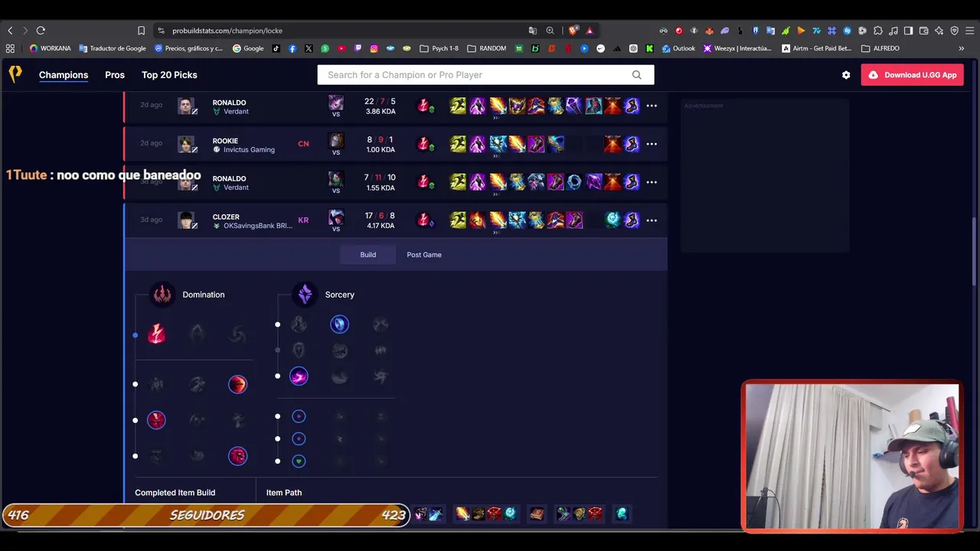Expand Ronaldo's 7/11/10 match row options
Viewport: 980px width, 551px height.
[652, 182]
